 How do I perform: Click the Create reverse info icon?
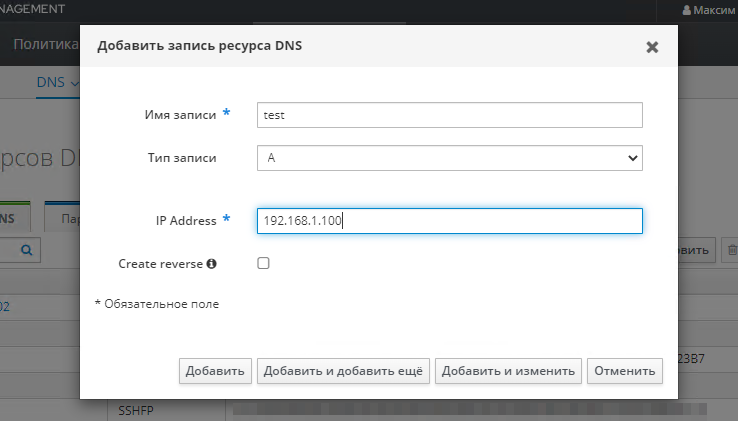pos(212,264)
